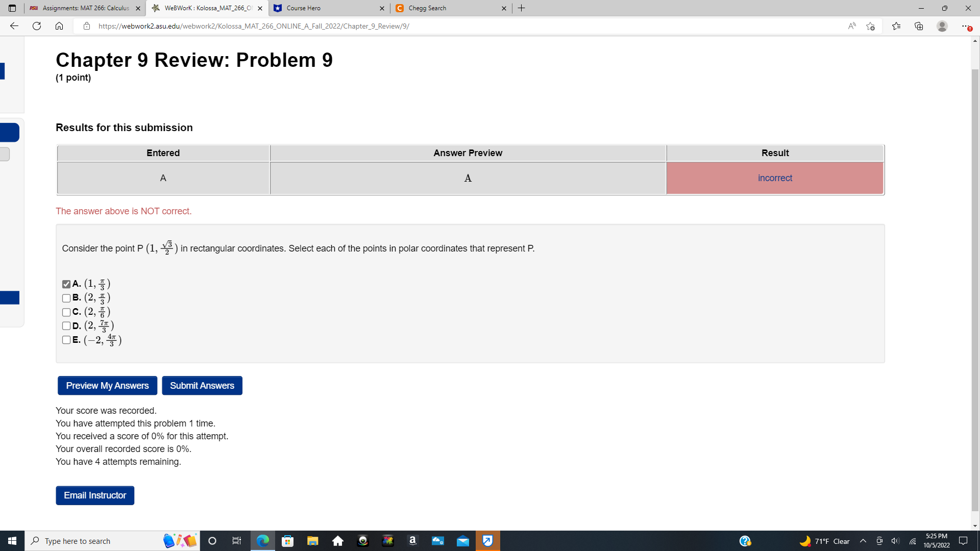Check answer choice B (2, pi/3)
This screenshot has width=980, height=551.
click(x=66, y=298)
